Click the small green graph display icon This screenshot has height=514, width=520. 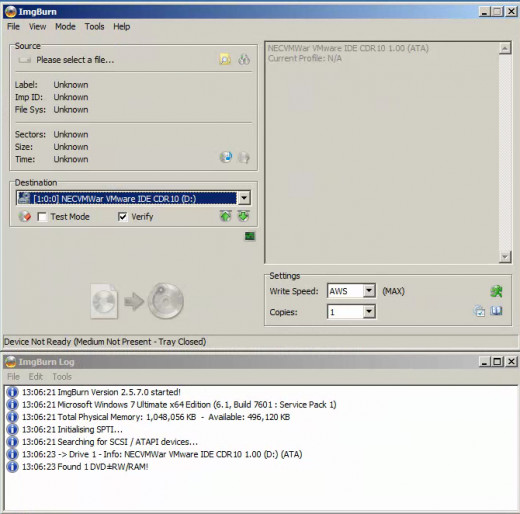pos(250,236)
